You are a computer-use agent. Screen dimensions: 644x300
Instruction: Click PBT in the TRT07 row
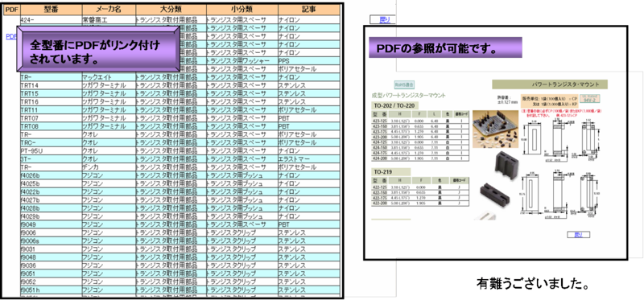click(309, 118)
